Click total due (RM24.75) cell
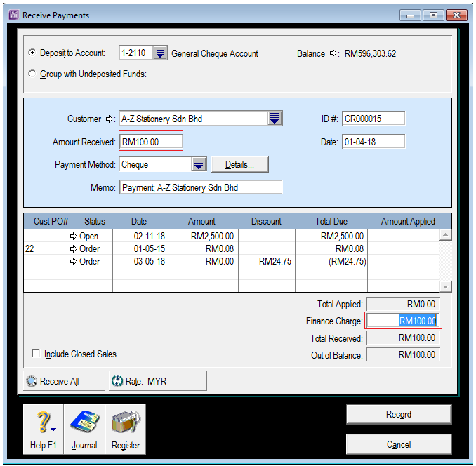 (348, 262)
